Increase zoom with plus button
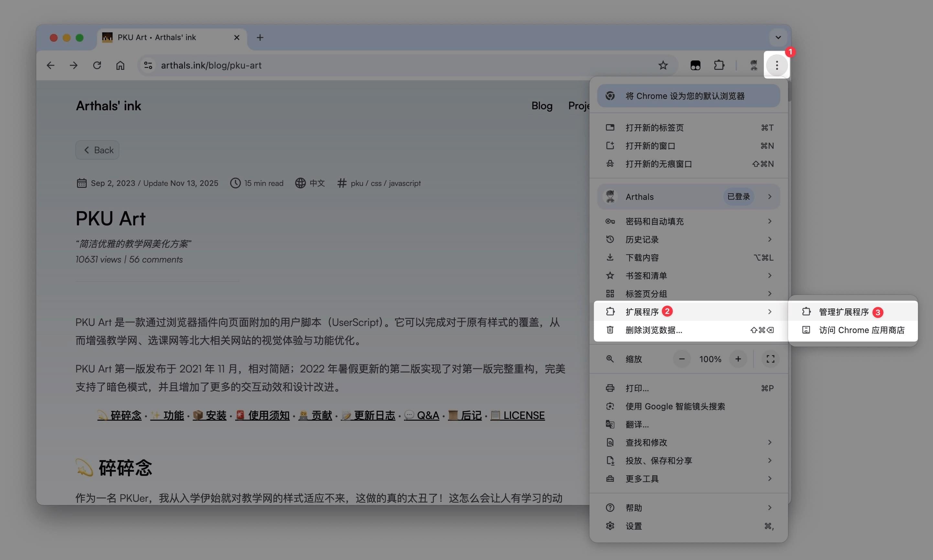Viewport: 933px width, 560px height. click(738, 359)
